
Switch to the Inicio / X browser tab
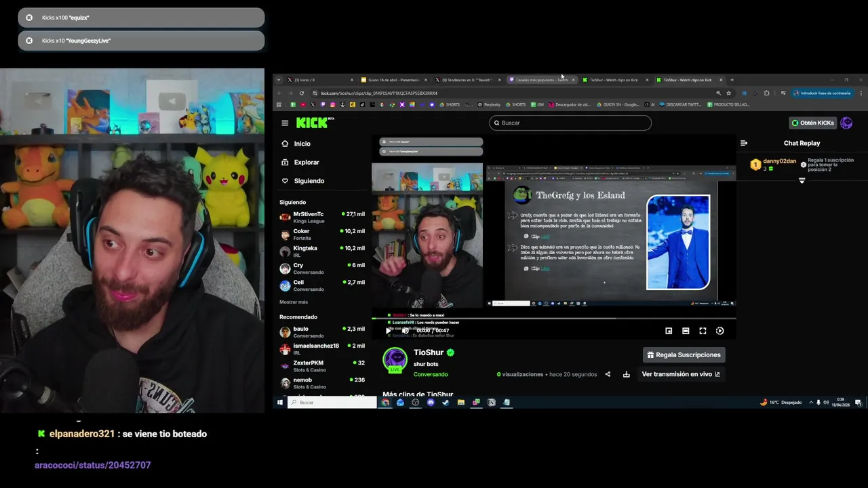319,80
